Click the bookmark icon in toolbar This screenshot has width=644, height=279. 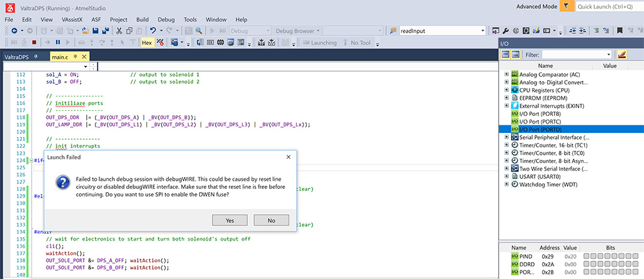click(619, 30)
